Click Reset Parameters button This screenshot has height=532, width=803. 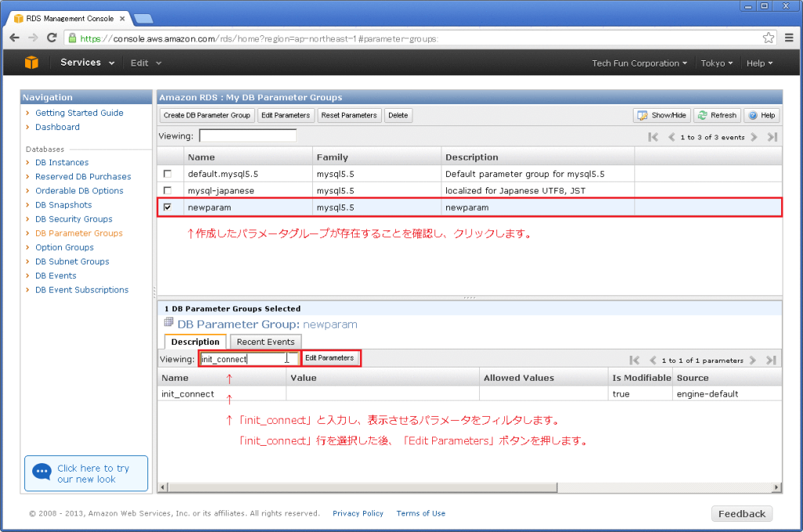pos(349,116)
